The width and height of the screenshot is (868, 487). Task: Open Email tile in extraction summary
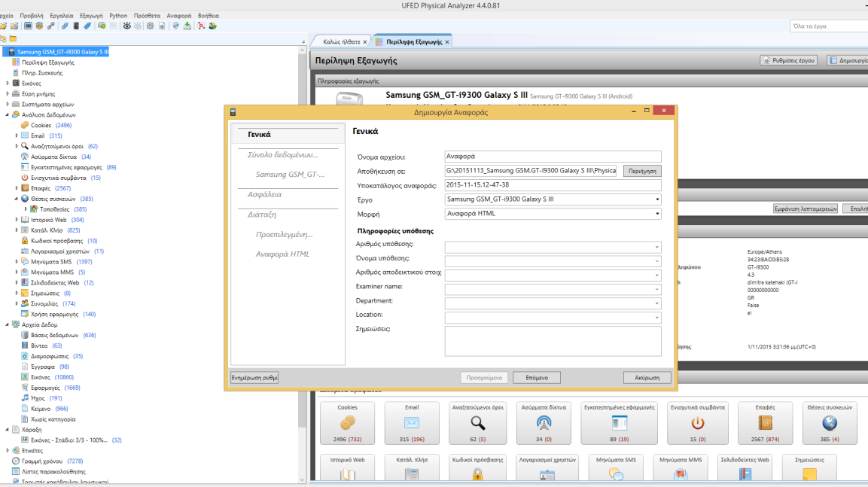pos(412,423)
